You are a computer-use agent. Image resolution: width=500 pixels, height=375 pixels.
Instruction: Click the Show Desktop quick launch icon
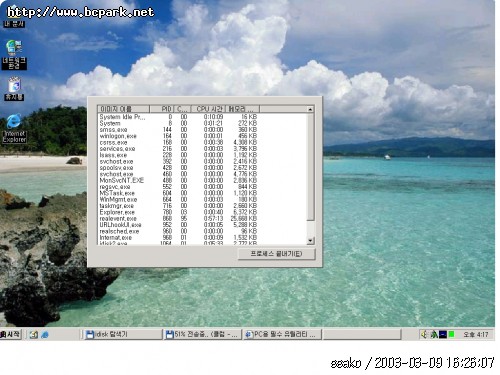click(x=33, y=334)
